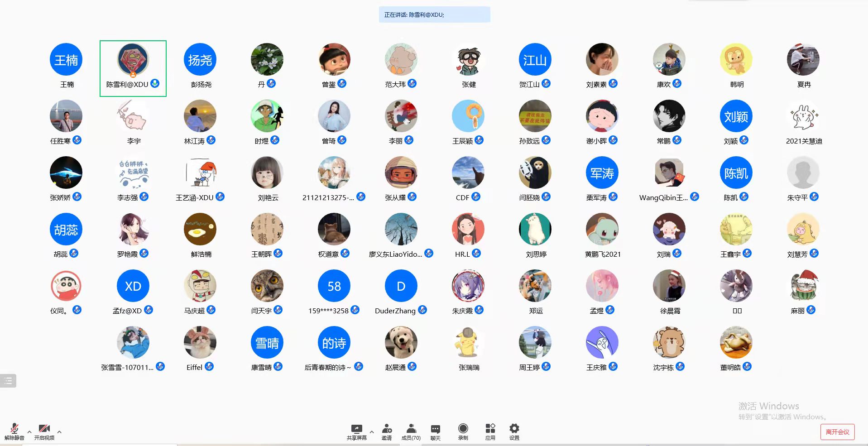Open the chat (聊天) panel

point(435,431)
